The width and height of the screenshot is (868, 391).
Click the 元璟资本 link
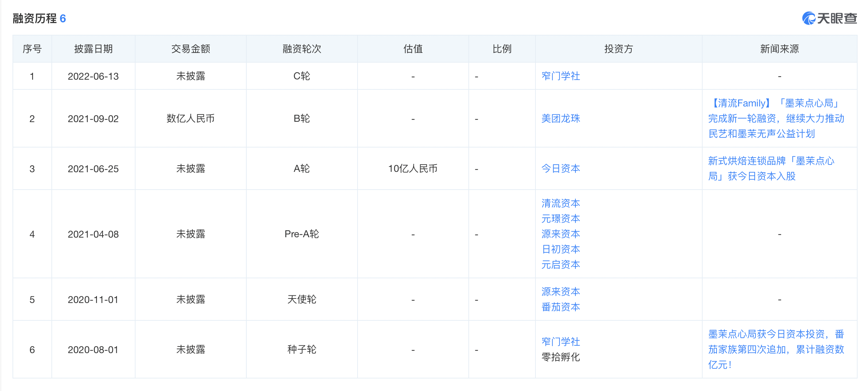click(560, 219)
